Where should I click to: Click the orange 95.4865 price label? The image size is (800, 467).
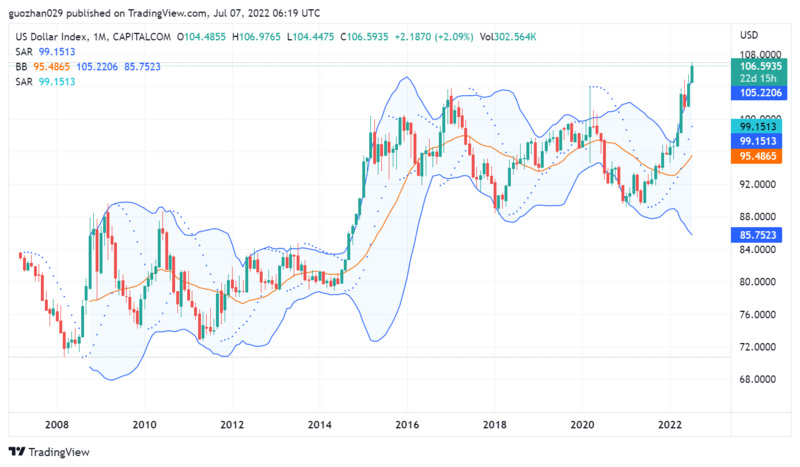[758, 157]
